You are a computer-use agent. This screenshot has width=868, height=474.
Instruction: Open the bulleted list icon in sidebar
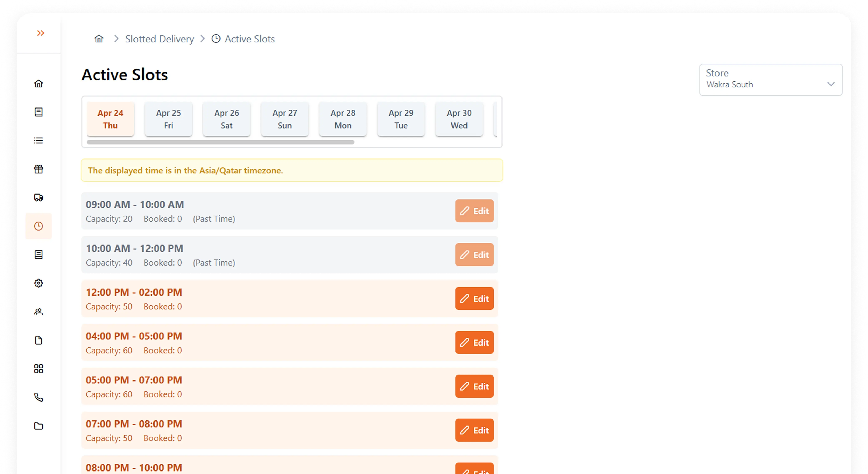point(38,141)
